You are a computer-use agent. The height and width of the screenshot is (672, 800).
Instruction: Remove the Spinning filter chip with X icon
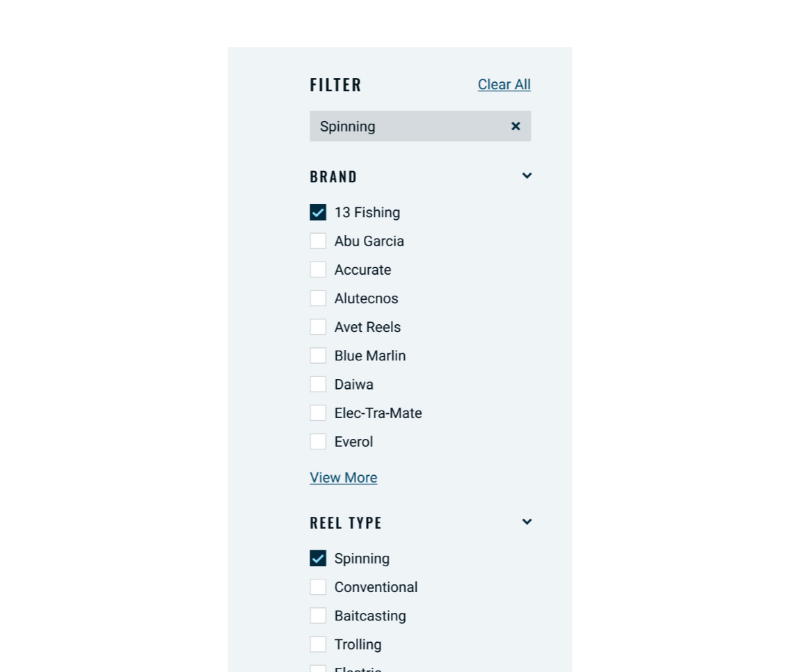(515, 126)
